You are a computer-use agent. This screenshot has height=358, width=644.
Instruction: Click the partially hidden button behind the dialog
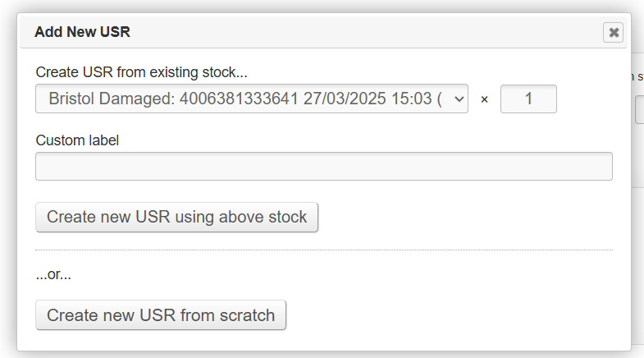coord(639,109)
